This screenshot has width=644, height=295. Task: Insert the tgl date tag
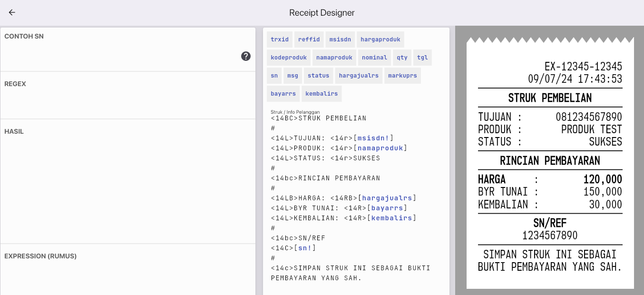422,58
